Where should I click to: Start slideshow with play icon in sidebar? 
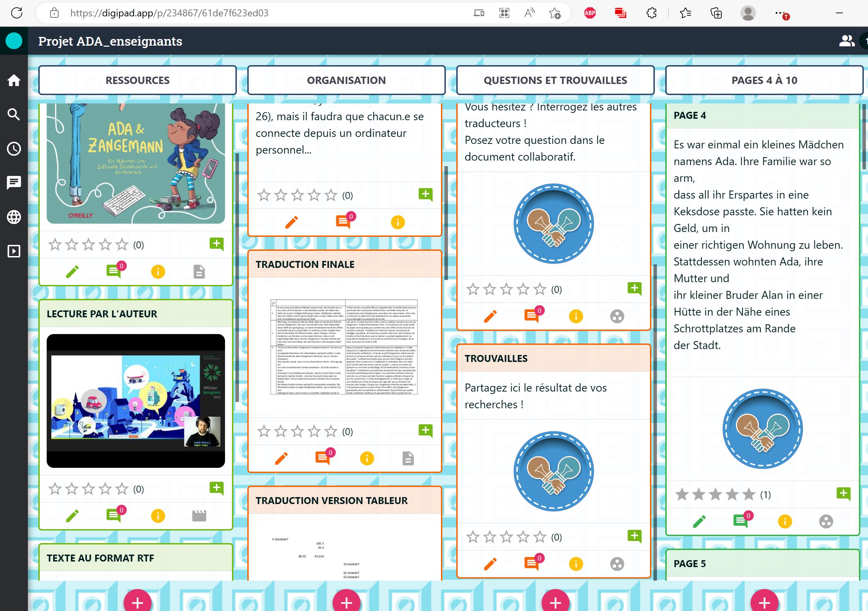[14, 251]
